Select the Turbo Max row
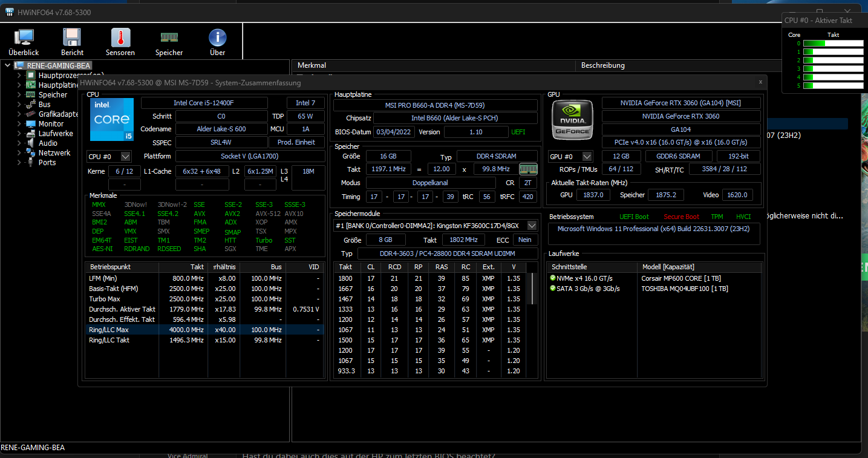Screen dimensions: 868x458 204,299
